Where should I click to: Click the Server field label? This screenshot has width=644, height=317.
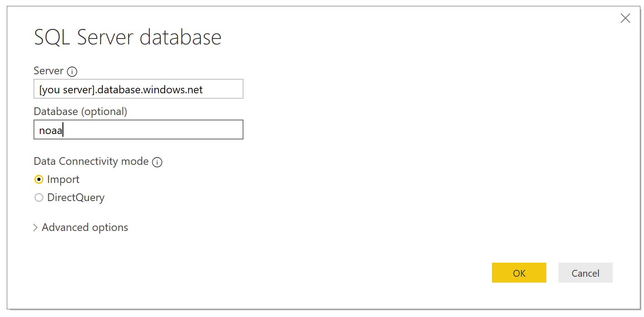[48, 71]
